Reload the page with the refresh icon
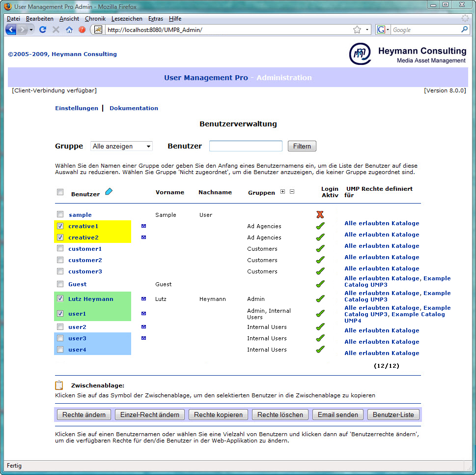 [43, 30]
